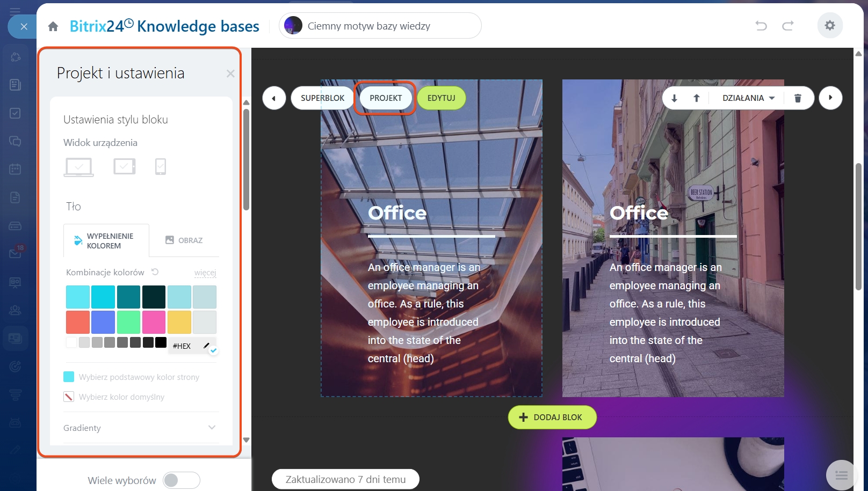Click the Bitrix24 Knowledge bases title
The image size is (868, 491).
pyautogui.click(x=164, y=26)
